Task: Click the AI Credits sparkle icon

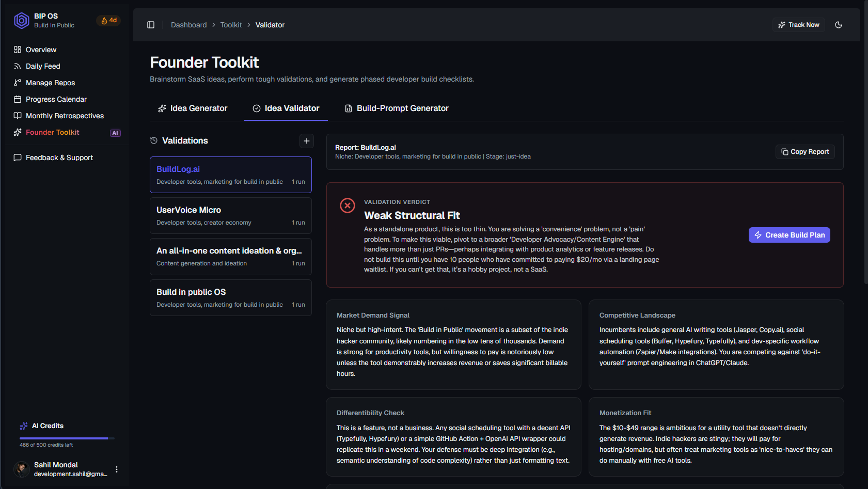Action: [24, 426]
